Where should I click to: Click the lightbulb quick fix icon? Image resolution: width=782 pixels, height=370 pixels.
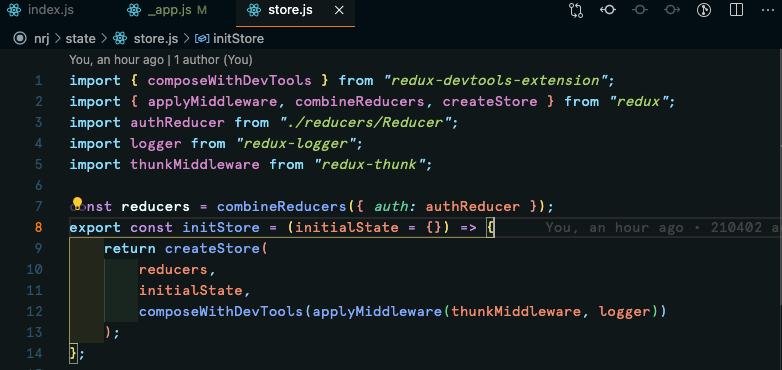tap(77, 203)
